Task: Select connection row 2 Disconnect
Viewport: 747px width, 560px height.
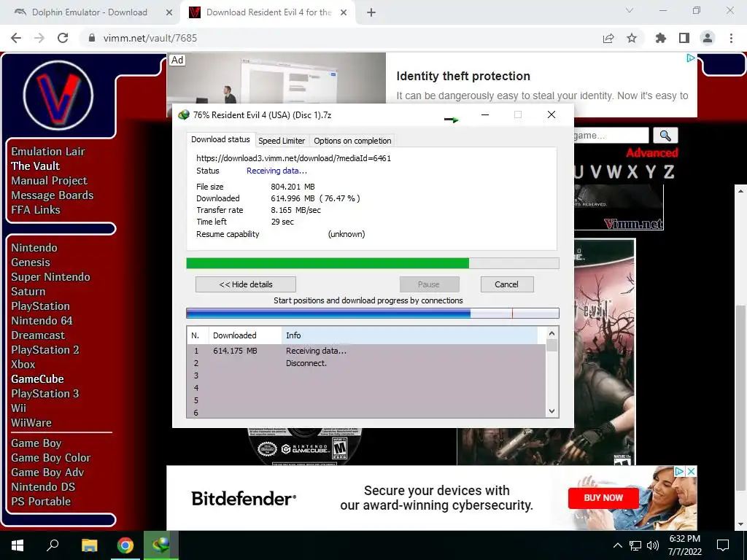Action: pos(366,363)
